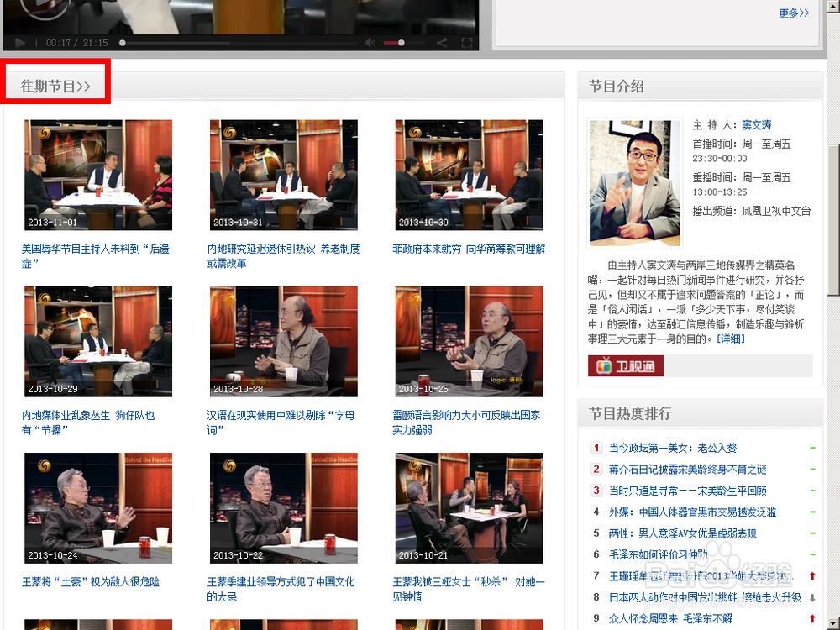Open the 往期节目>> past episodes link
This screenshot has height=630, width=840.
tap(55, 87)
